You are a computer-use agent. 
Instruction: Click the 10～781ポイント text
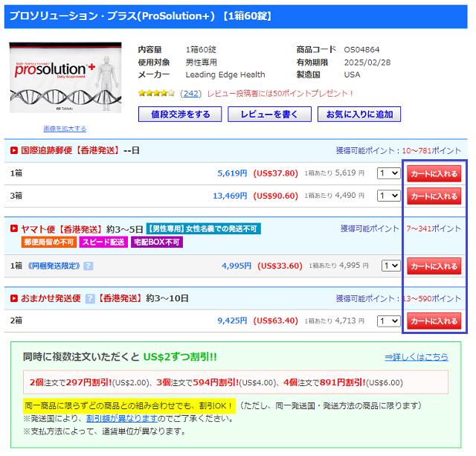431,150
